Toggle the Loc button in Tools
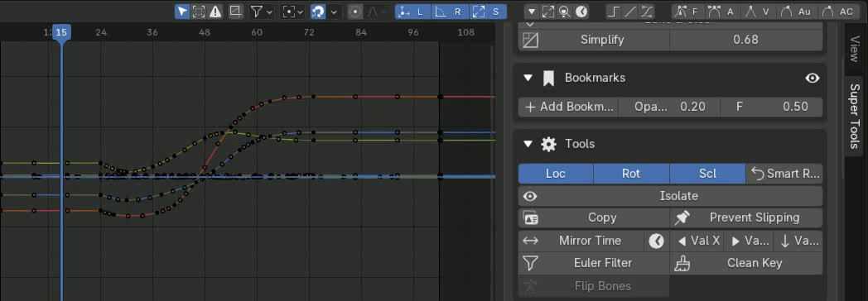 click(556, 174)
